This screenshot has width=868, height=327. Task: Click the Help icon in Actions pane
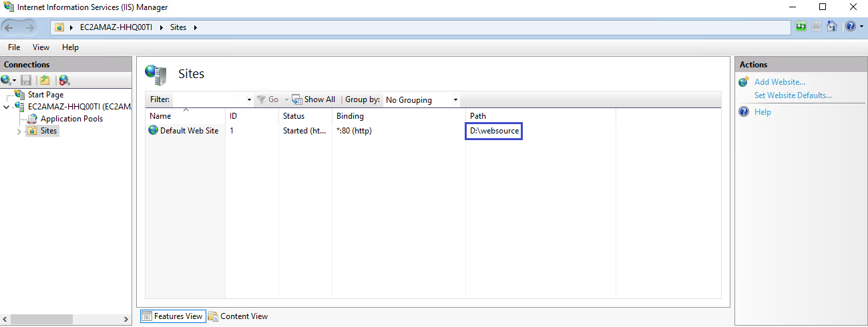pyautogui.click(x=744, y=112)
